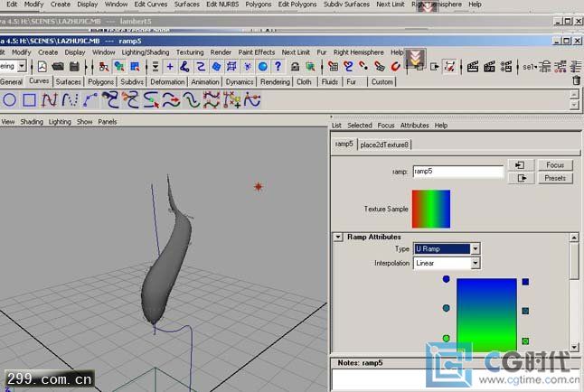584x392 pixels.
Task: Open the Interpolation dropdown
Action: (476, 263)
